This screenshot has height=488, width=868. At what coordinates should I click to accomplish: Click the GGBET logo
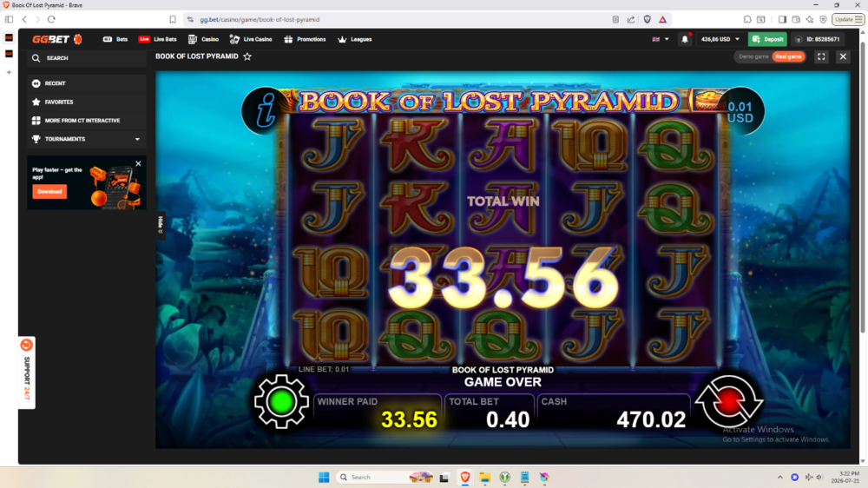click(x=57, y=39)
